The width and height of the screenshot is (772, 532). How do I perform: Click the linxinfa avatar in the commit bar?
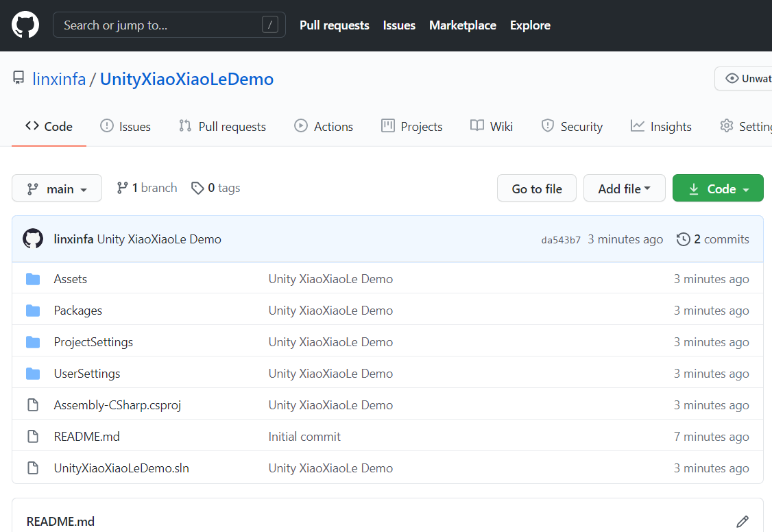tap(33, 239)
